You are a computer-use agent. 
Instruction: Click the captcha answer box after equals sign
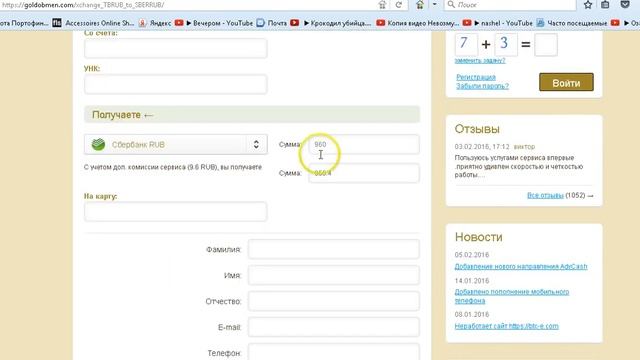pos(546,44)
